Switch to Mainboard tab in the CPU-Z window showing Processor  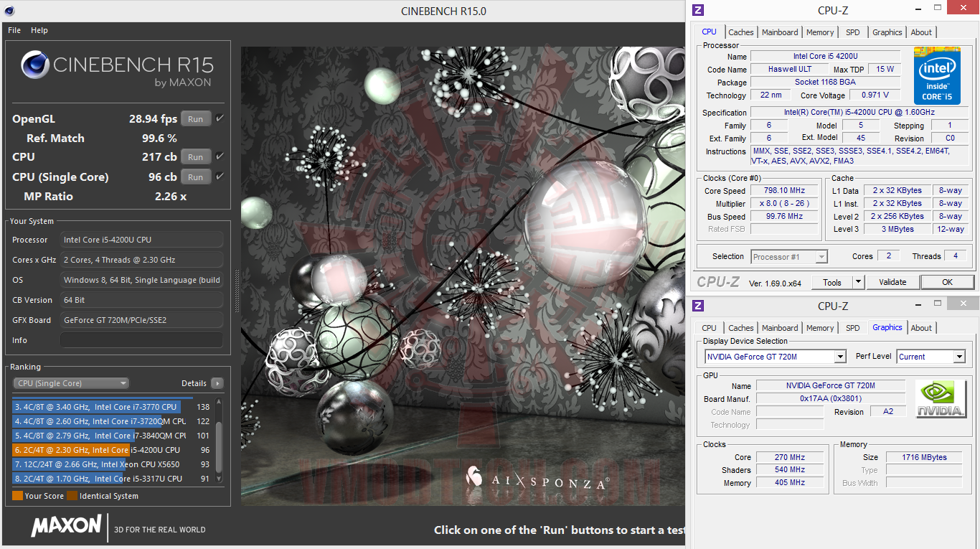coord(780,32)
